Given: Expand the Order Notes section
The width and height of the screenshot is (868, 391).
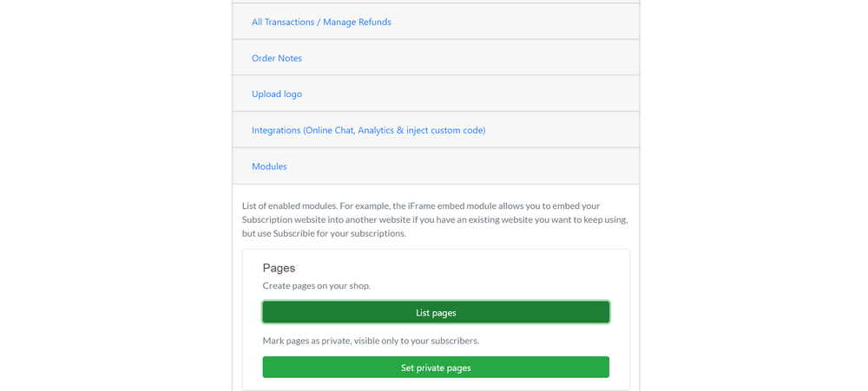Looking at the screenshot, I should pos(277,58).
